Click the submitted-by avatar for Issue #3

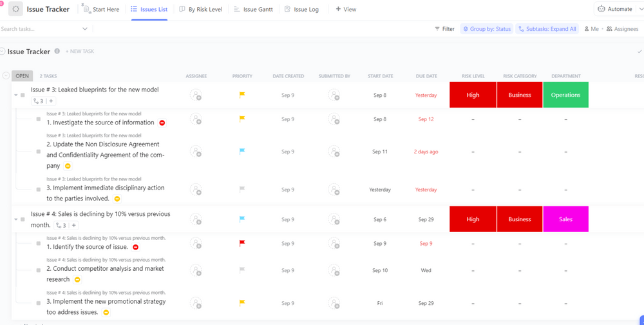click(x=334, y=95)
